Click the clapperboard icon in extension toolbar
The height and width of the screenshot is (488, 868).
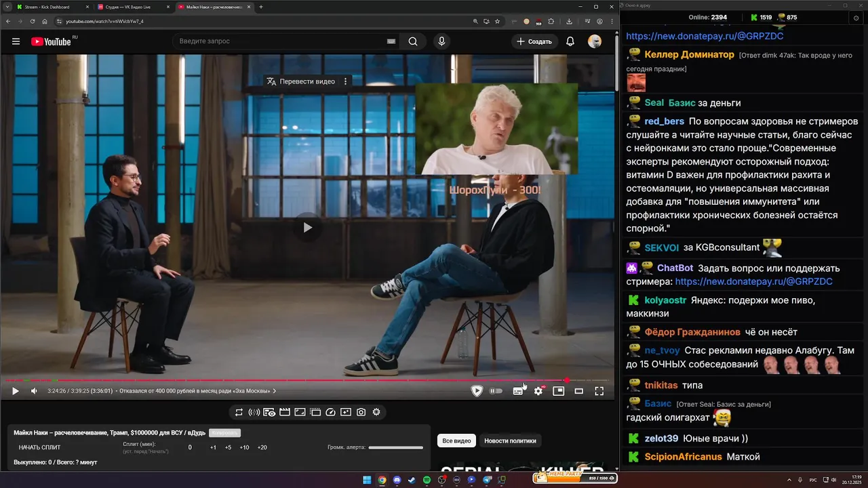coord(285,412)
